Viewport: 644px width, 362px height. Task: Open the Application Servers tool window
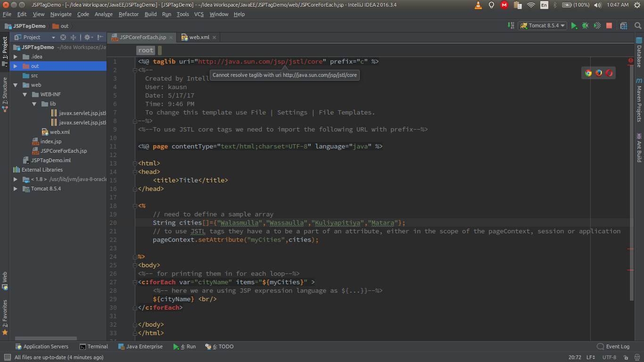tap(41, 346)
